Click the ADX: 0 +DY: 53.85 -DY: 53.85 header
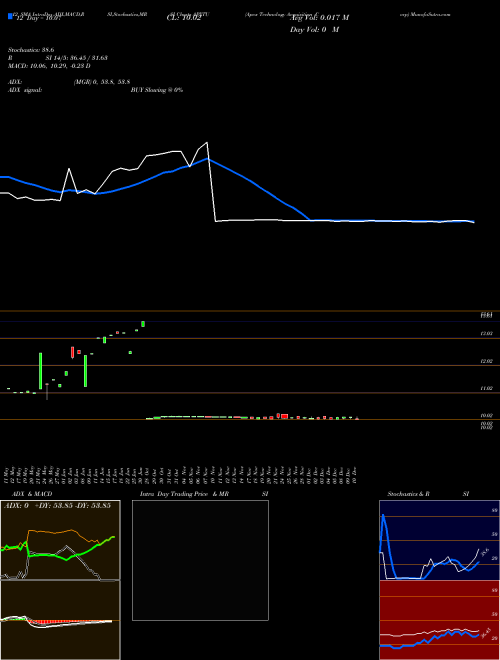 [x=57, y=506]
